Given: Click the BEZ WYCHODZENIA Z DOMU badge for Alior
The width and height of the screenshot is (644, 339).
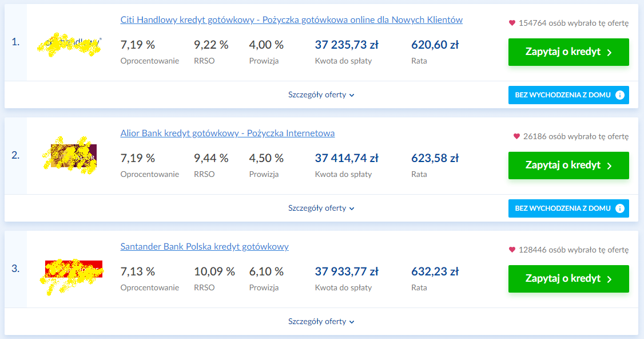Looking at the screenshot, I should [562, 208].
